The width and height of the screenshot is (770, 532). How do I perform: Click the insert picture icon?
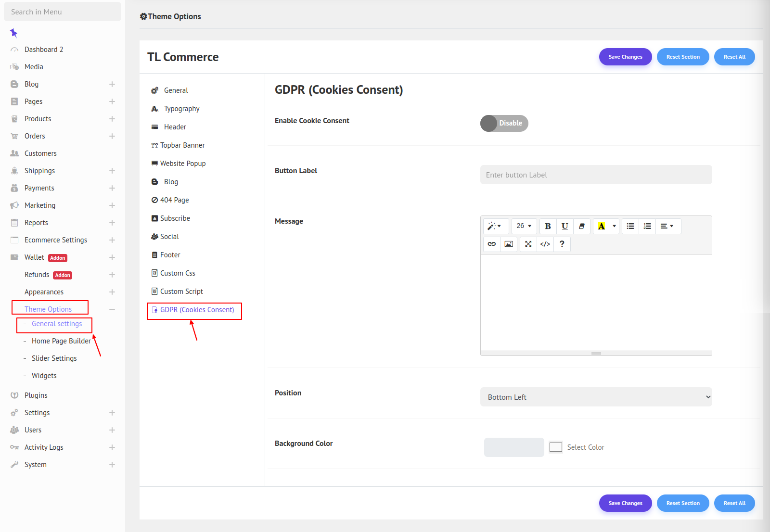click(x=509, y=244)
